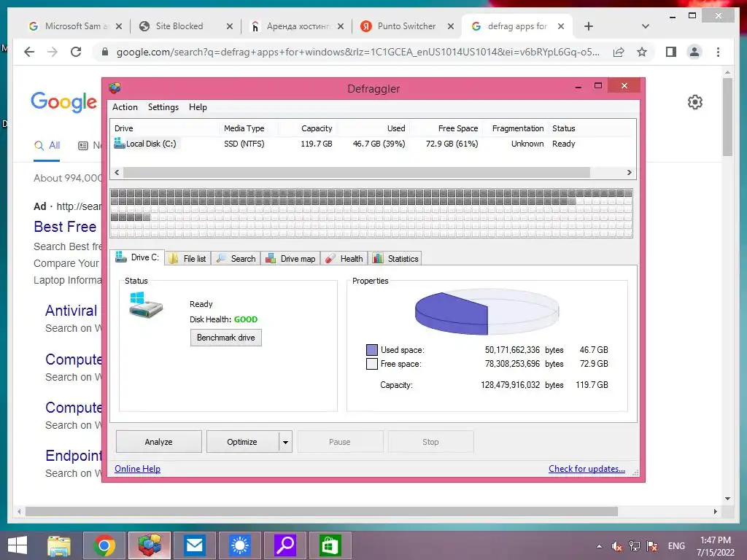Click the Local Disk (C:) drive icon
Screen dimensions: 747x560
[x=119, y=143]
